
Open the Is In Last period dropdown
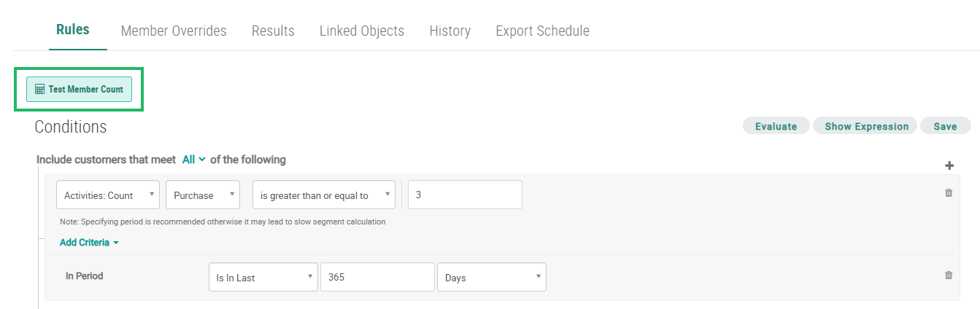point(263,278)
